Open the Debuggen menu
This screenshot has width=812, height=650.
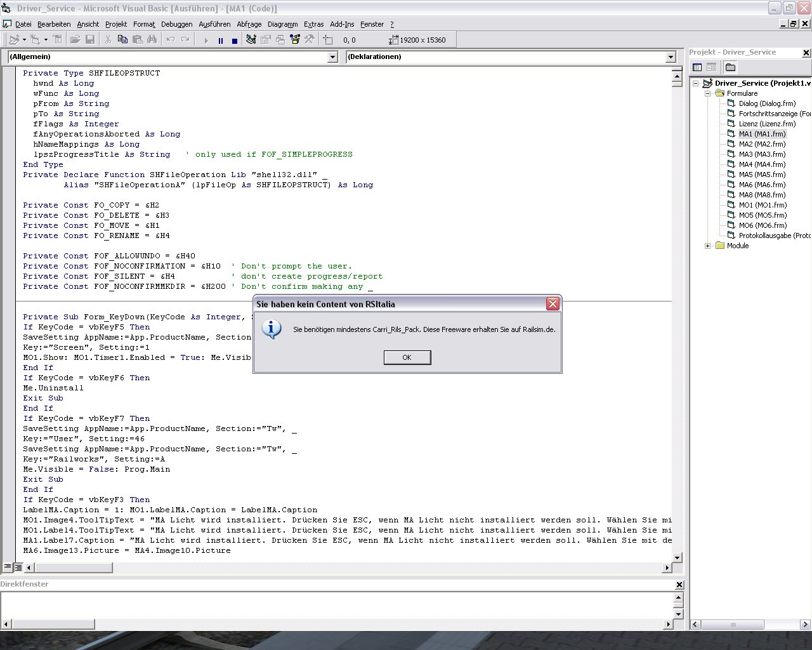(x=176, y=24)
